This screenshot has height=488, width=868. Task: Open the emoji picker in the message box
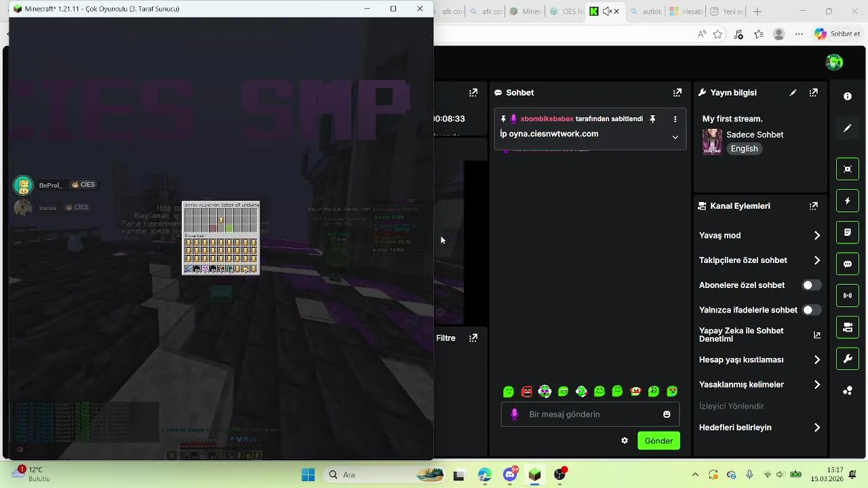[x=667, y=414]
